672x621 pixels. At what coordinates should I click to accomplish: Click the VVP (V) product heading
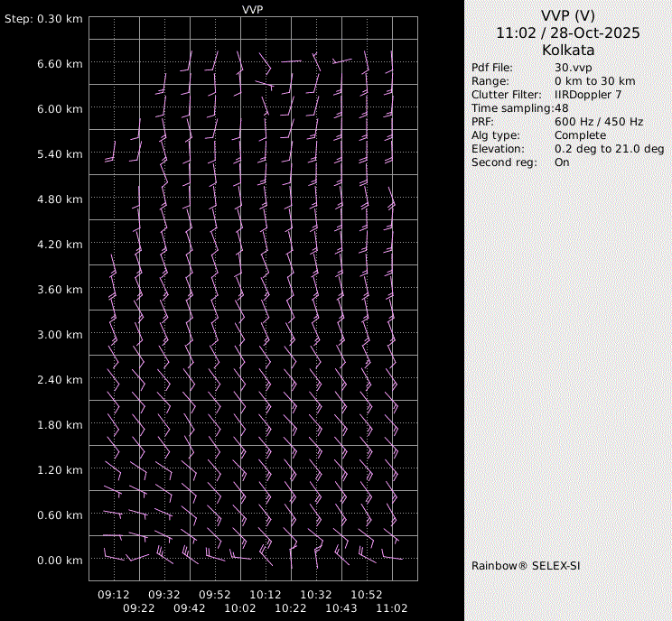(x=567, y=15)
